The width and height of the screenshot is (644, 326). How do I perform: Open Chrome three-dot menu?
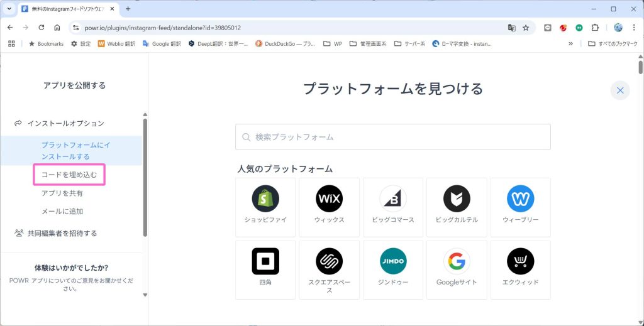coord(634,28)
